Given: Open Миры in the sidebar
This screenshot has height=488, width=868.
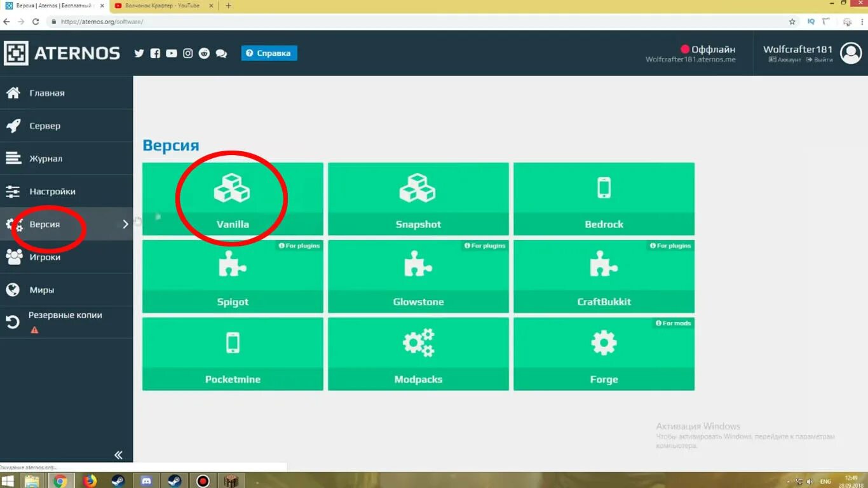Looking at the screenshot, I should 66,290.
